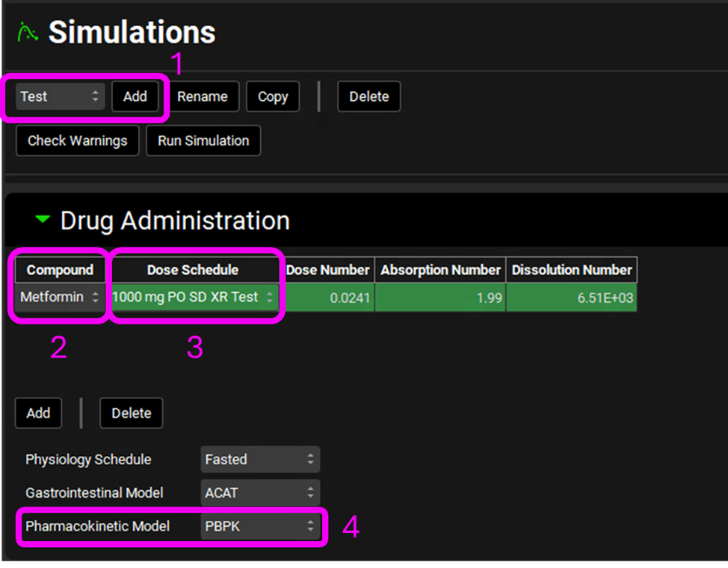Run the simulation

click(x=203, y=141)
